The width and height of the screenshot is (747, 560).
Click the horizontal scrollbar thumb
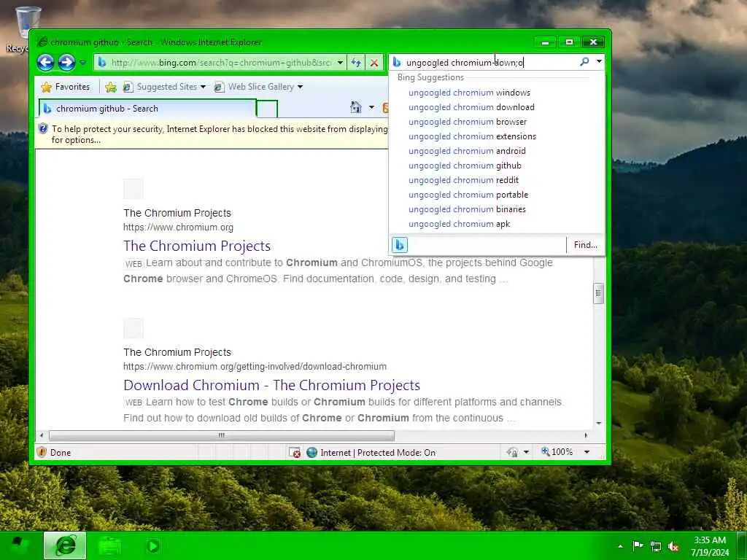pyautogui.click(x=222, y=435)
